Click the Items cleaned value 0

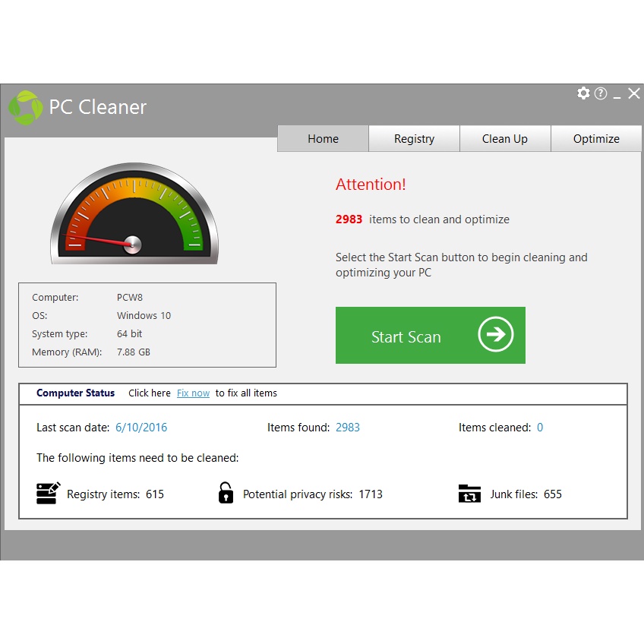tap(540, 428)
